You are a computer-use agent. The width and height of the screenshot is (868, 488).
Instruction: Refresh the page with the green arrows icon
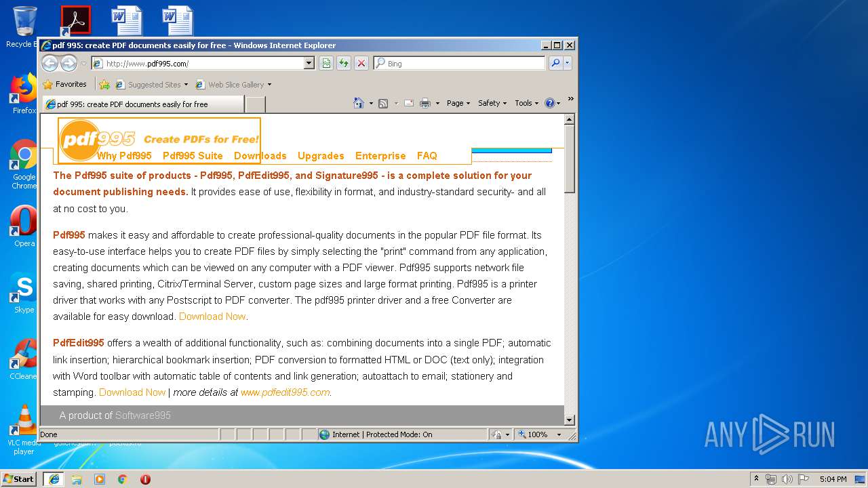(344, 63)
